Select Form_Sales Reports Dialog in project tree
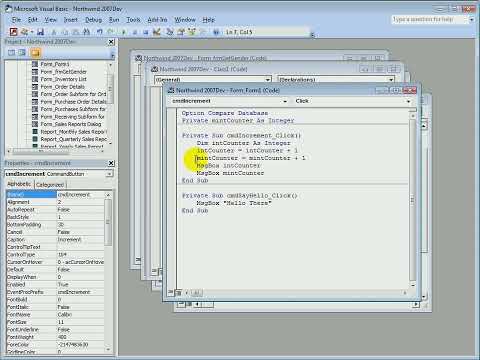 tap(71, 124)
